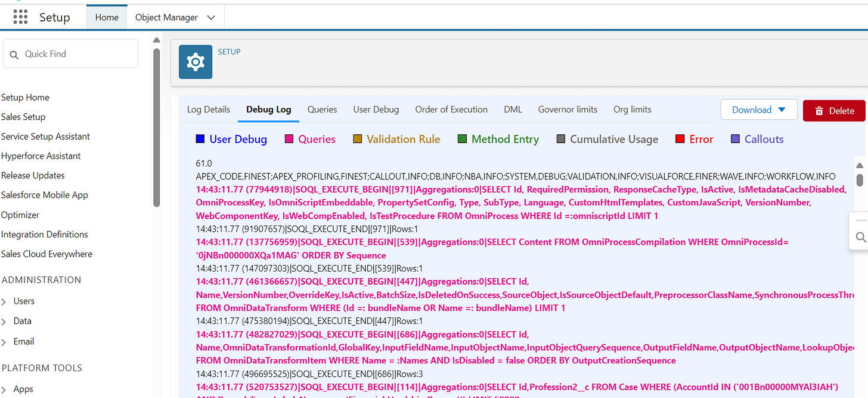Viewport: 868px width, 398px height.
Task: Expand the Apps tree node
Action: pyautogui.click(x=5, y=389)
